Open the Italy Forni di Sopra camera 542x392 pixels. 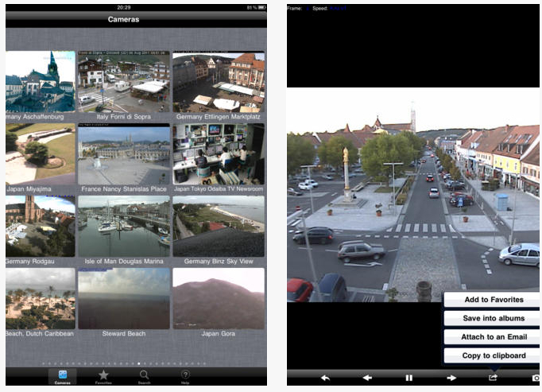pyautogui.click(x=124, y=82)
